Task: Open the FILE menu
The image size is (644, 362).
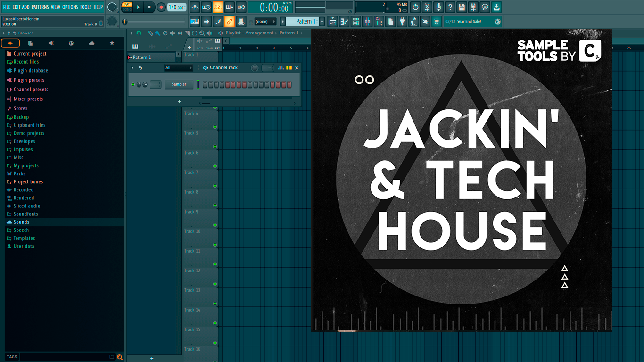Action: [x=7, y=7]
